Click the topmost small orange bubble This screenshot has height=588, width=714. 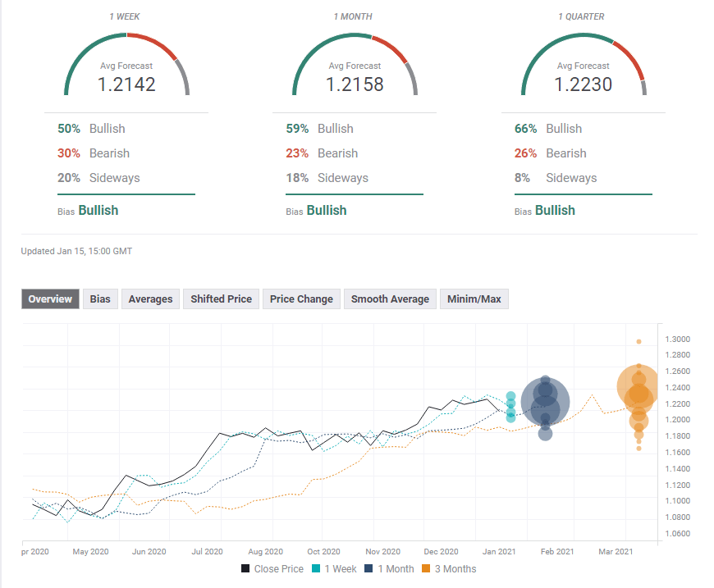(x=639, y=341)
